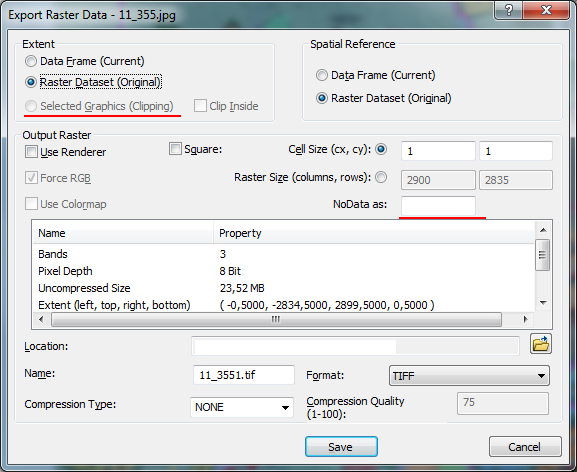
Task: Select Data Frame (Current) under Extent
Action: (31, 61)
